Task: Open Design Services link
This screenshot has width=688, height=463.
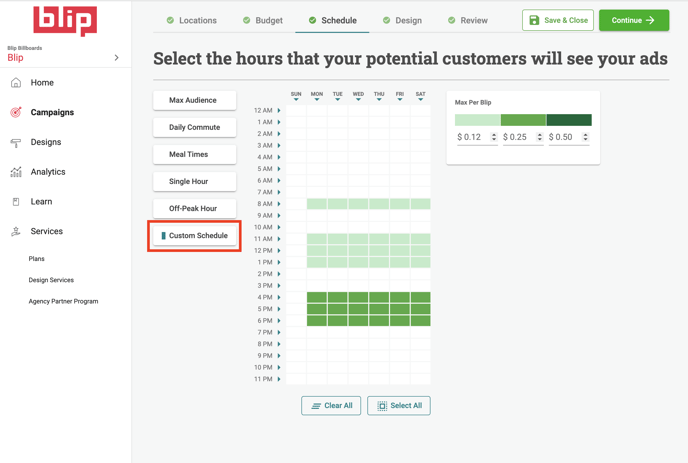Action: point(51,280)
